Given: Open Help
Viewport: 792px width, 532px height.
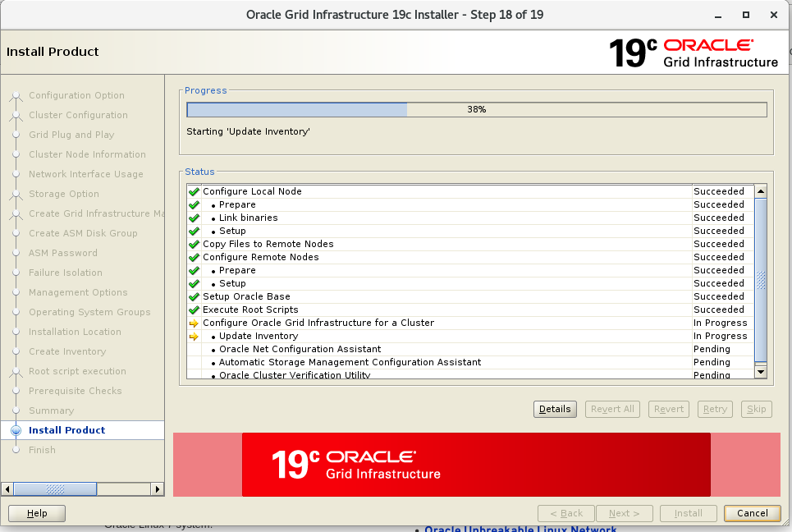Looking at the screenshot, I should pyautogui.click(x=37, y=513).
